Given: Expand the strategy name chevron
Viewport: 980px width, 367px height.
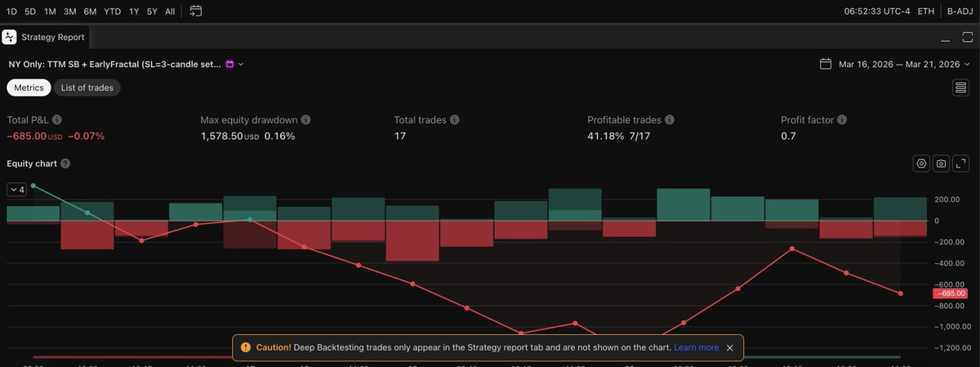Looking at the screenshot, I should 241,64.
